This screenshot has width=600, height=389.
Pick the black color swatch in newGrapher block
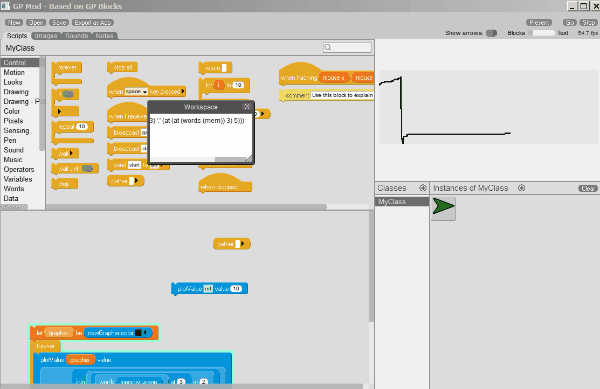pyautogui.click(x=138, y=333)
